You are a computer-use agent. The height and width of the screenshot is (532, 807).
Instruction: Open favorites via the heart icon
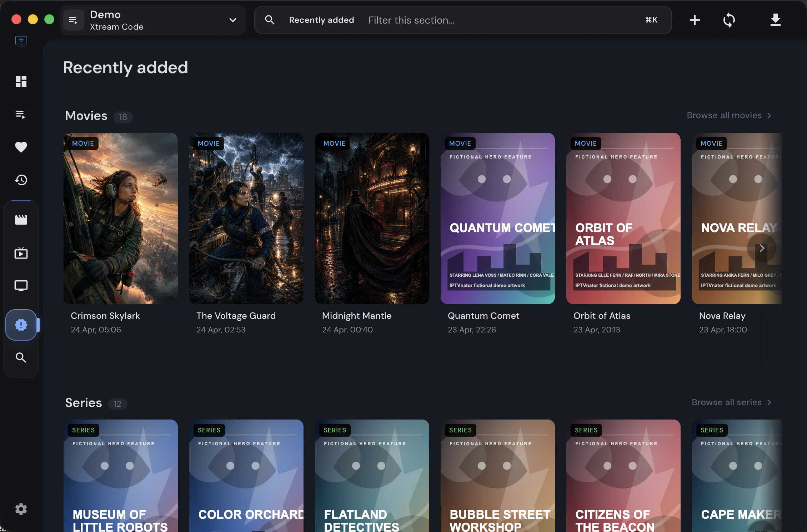(21, 147)
